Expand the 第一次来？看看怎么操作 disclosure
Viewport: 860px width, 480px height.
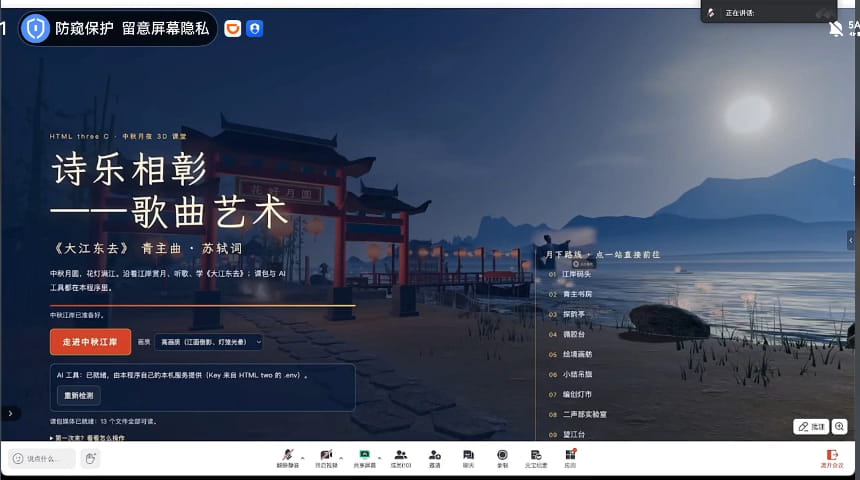pos(87,438)
